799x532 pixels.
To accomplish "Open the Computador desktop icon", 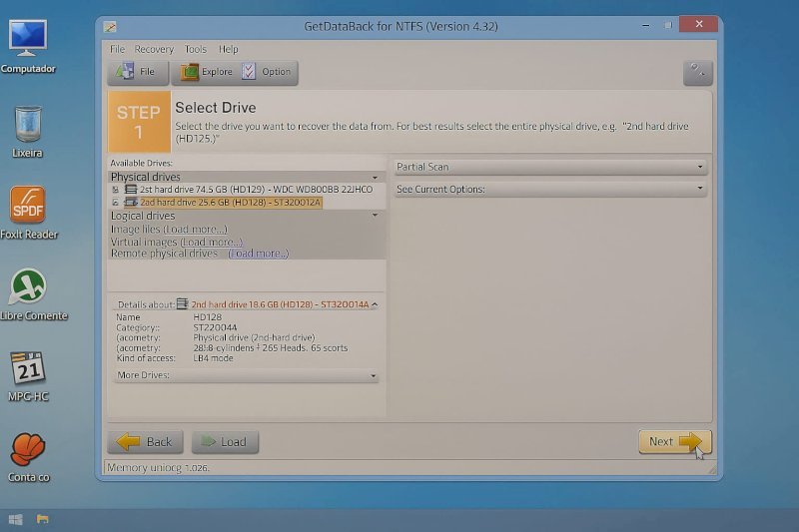I will [28, 40].
